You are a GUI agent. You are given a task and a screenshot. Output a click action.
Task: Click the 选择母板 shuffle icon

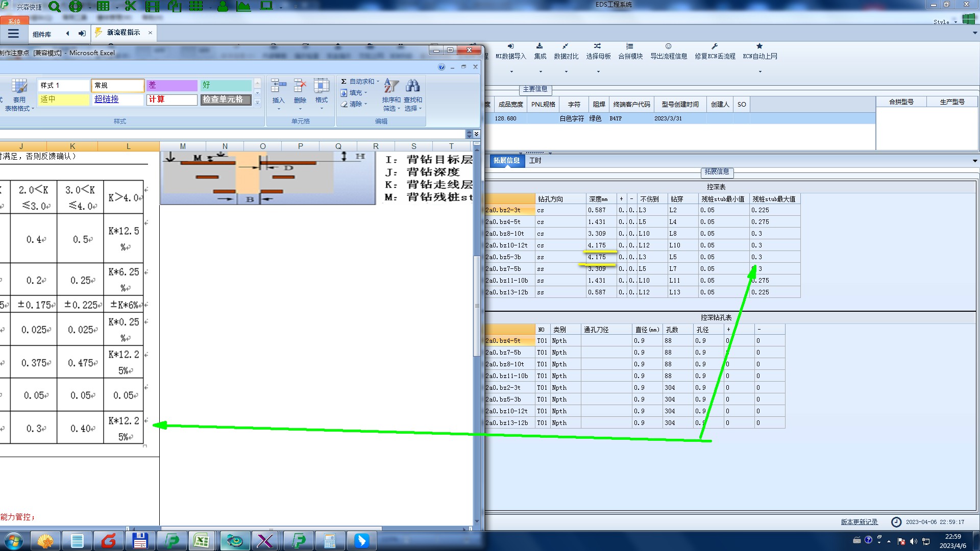pos(598,46)
